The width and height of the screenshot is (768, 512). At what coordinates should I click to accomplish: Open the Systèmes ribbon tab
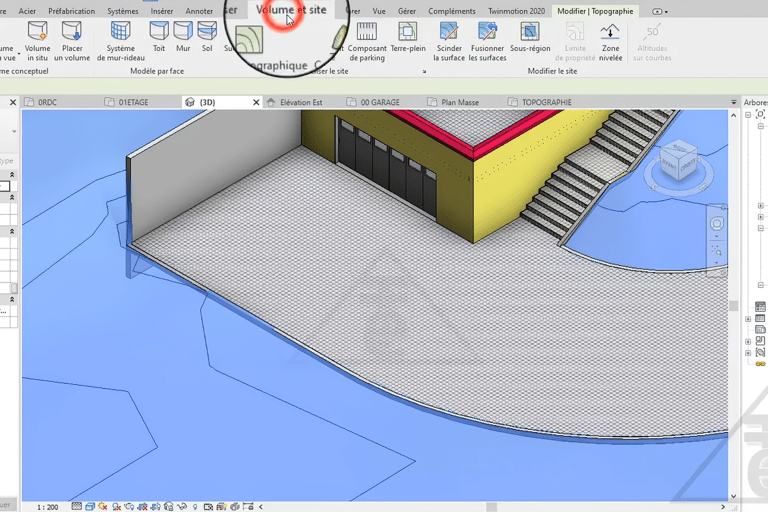click(122, 11)
